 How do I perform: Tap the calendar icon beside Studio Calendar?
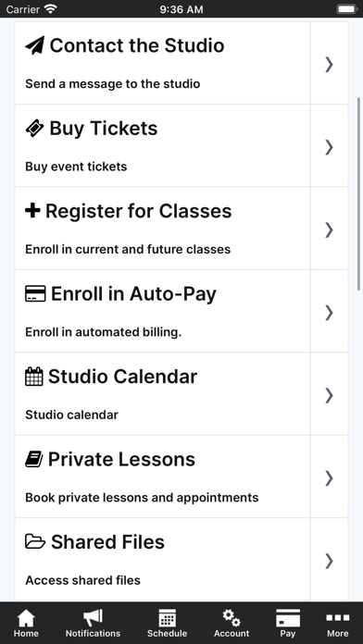[x=33, y=377]
